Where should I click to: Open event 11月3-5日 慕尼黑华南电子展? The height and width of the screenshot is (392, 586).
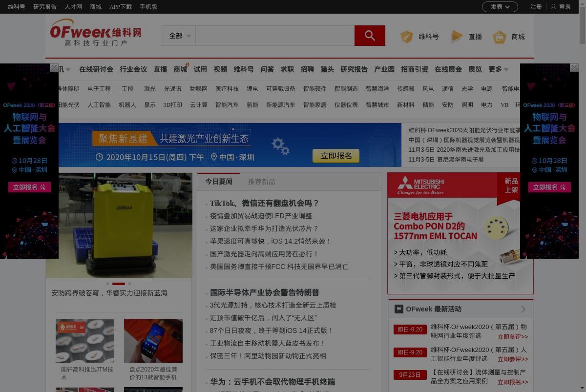tap(446, 160)
